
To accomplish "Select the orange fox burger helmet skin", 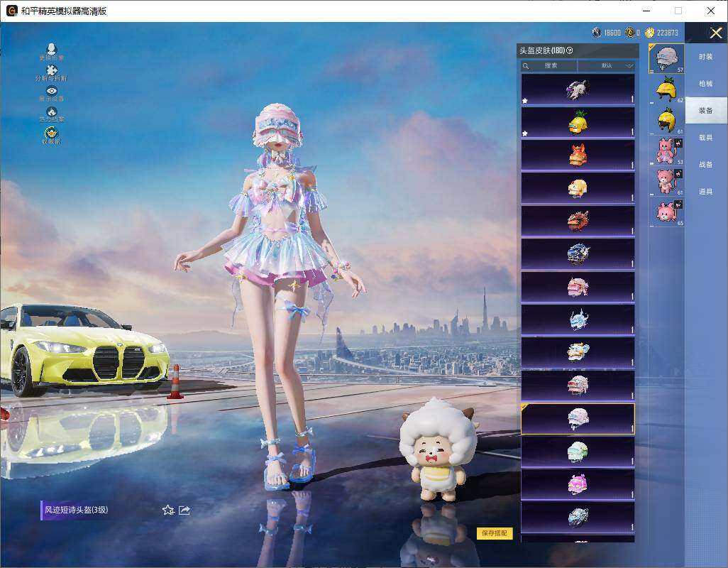I will point(578,155).
